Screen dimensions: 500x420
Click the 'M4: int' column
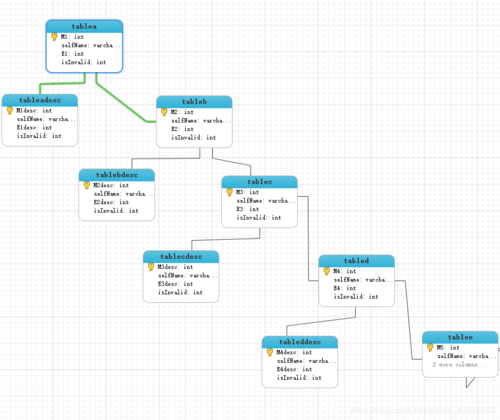[x=345, y=271]
